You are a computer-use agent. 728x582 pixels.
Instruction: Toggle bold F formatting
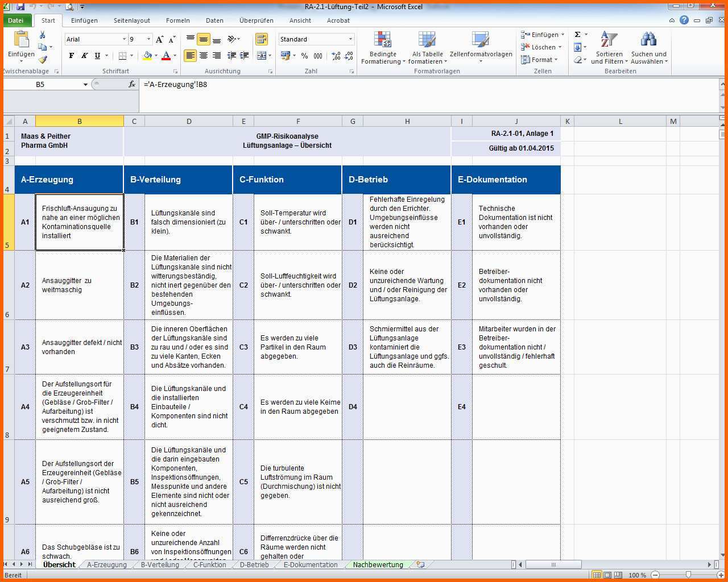71,56
